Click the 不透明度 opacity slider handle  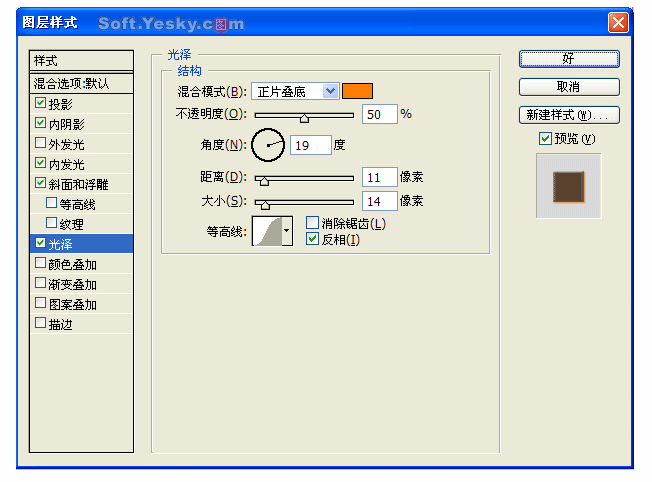304,119
